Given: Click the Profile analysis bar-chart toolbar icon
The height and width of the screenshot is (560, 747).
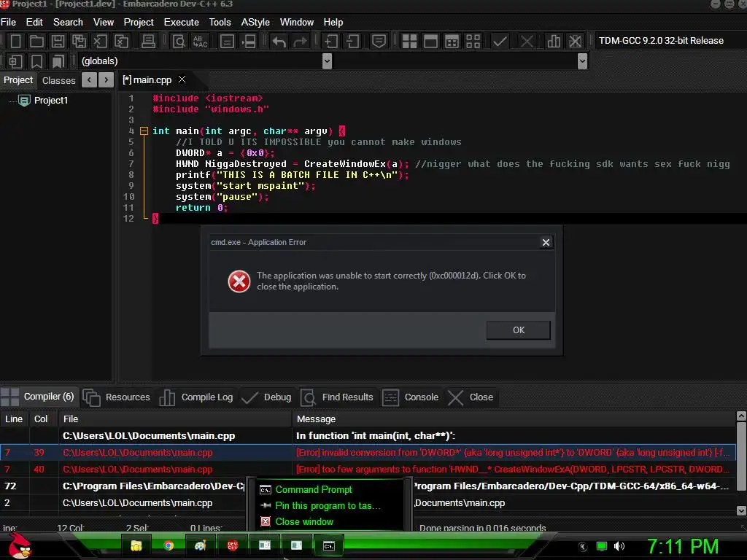Looking at the screenshot, I should click(554, 41).
